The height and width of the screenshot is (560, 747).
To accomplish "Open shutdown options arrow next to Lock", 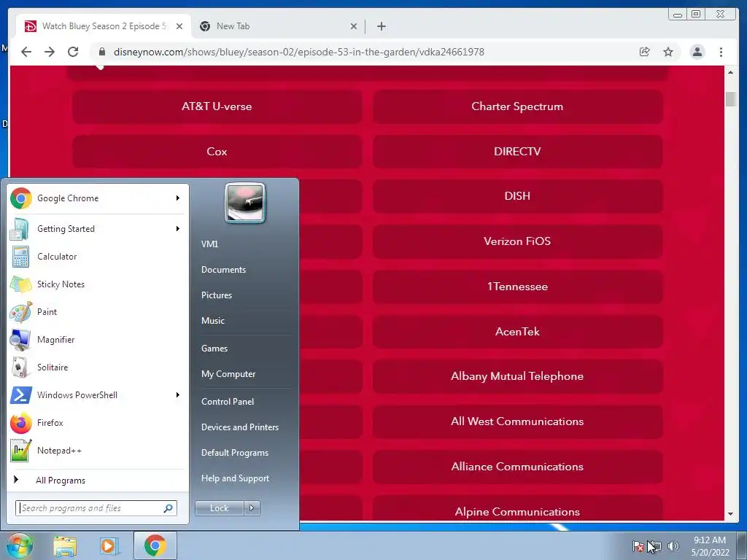I will (x=252, y=508).
